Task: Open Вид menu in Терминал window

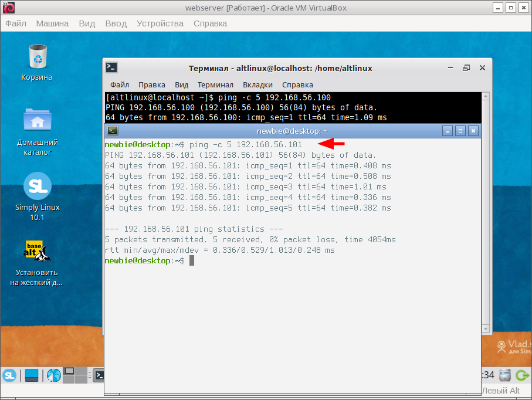Action: [x=181, y=85]
